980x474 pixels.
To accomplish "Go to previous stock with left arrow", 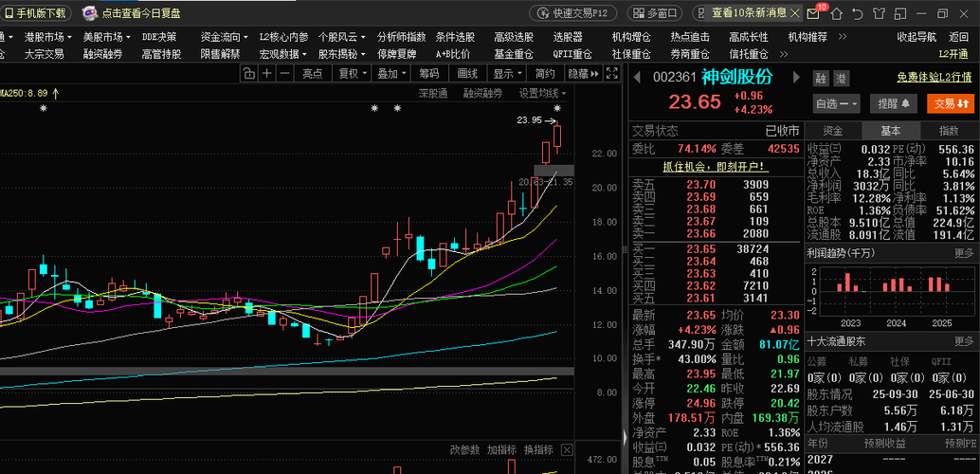I will (x=638, y=78).
